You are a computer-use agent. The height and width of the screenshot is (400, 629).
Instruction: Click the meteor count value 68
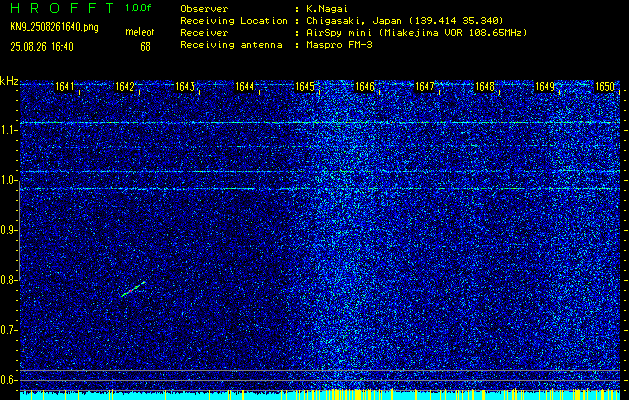point(145,47)
